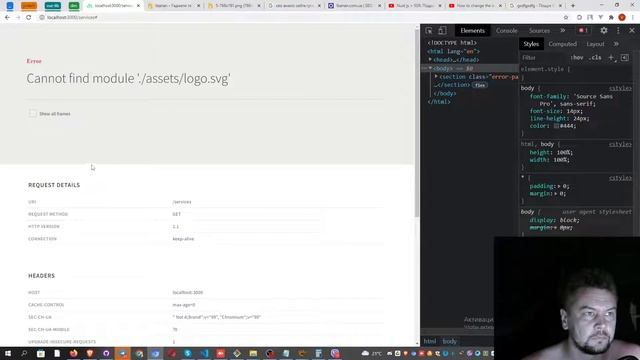Screen dimensions: 640x360
Task: Toggle the :hov element state panel
Action: [577, 58]
